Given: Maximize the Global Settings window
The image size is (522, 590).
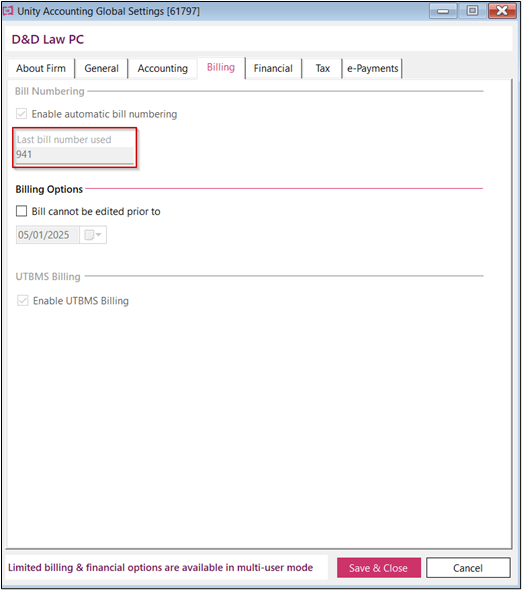Looking at the screenshot, I should click(x=473, y=11).
